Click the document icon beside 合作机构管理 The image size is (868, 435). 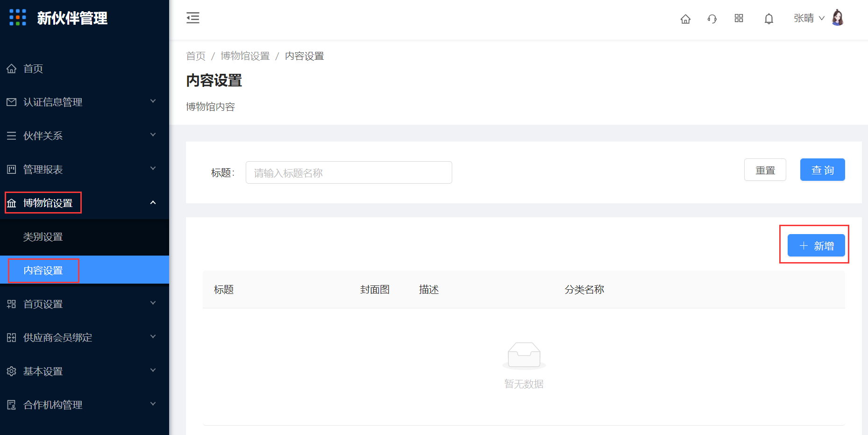(x=12, y=405)
